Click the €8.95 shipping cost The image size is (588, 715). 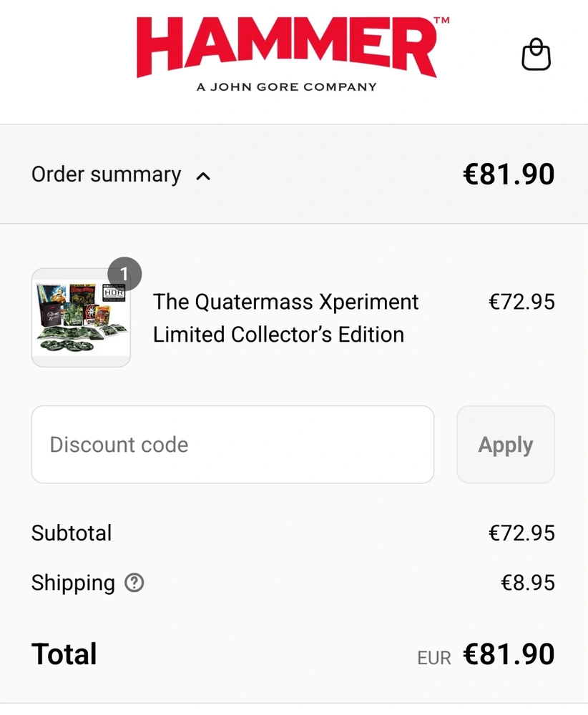point(528,583)
